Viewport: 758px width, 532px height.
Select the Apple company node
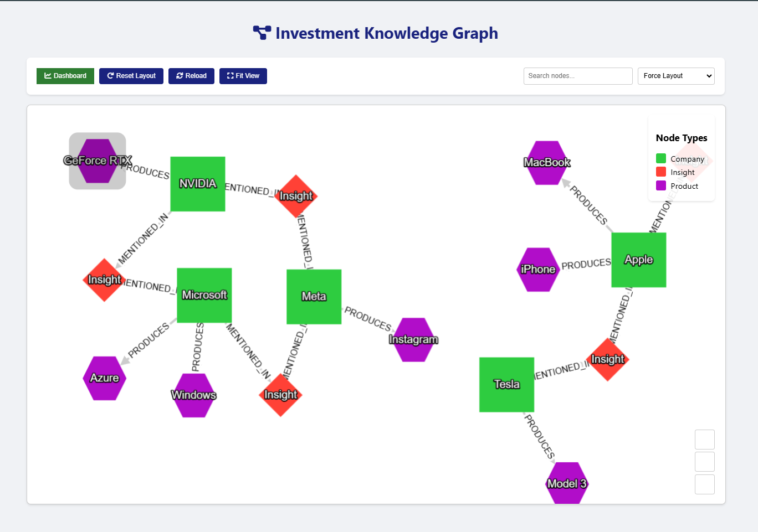pyautogui.click(x=638, y=260)
